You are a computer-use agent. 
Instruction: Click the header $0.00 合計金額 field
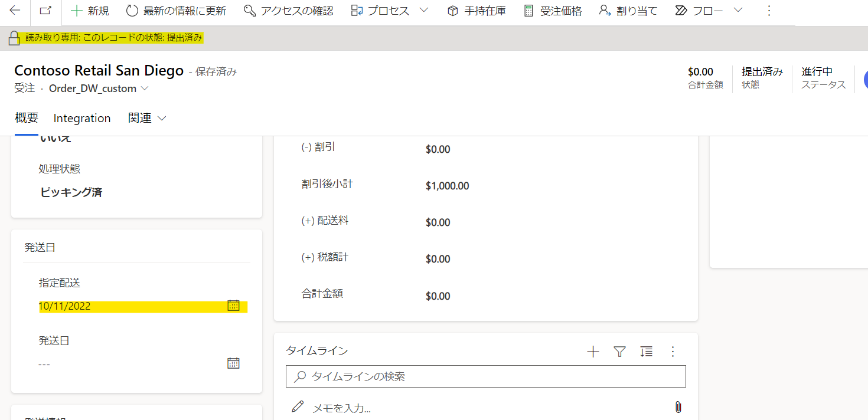[x=705, y=78]
